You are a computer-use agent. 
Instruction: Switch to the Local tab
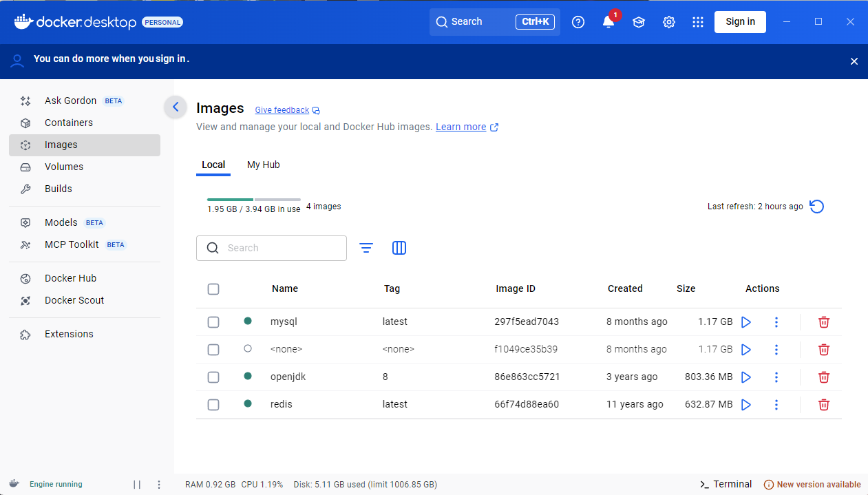tap(213, 165)
